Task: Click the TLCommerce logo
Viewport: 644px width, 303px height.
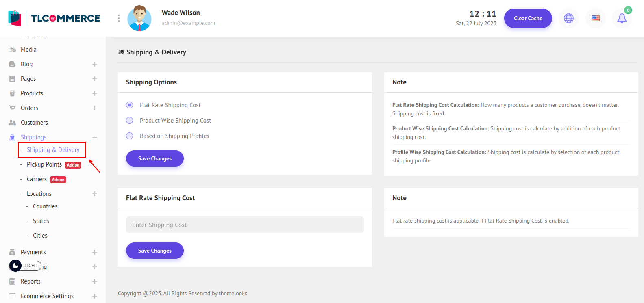Action: (x=54, y=18)
